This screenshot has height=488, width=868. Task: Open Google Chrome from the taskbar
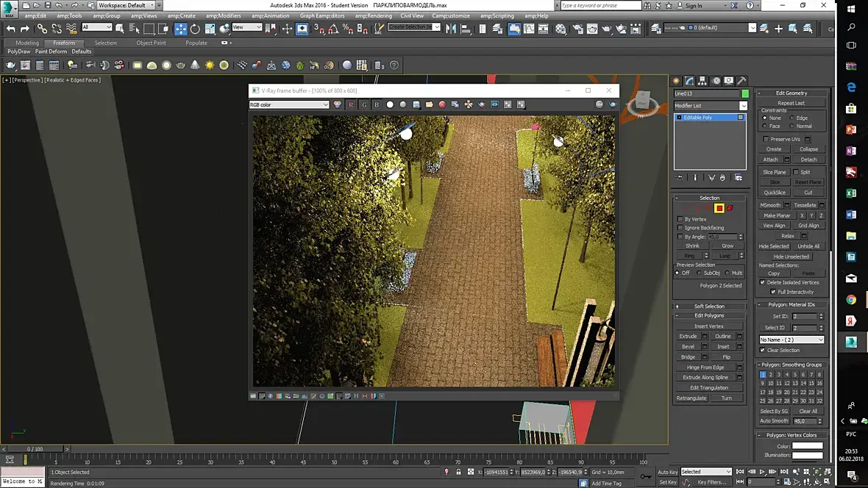click(851, 299)
